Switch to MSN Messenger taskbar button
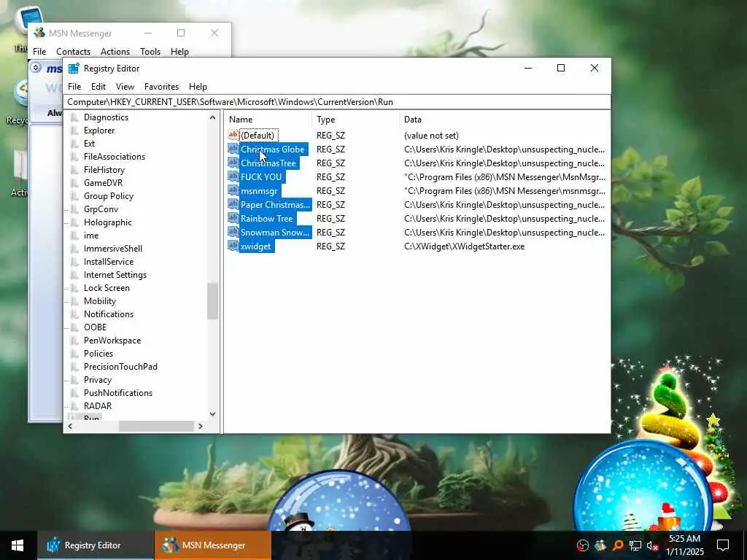The width and height of the screenshot is (747, 560). [x=212, y=545]
